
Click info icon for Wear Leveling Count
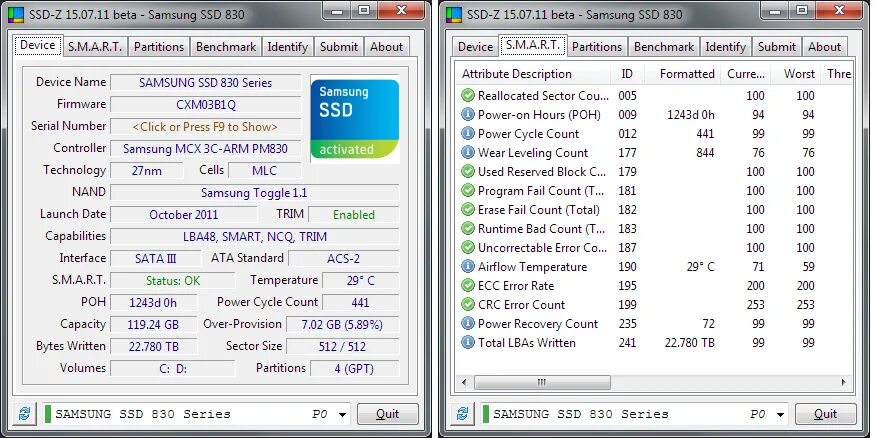[x=468, y=152]
